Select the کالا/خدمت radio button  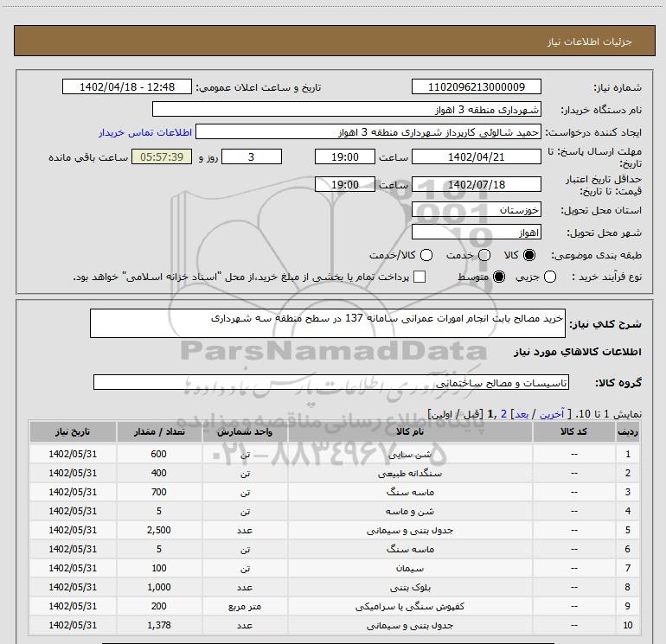click(426, 255)
